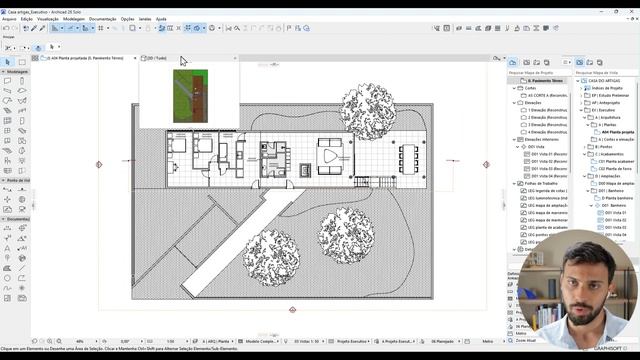Viewport: 640px width, 360px height.
Task: Click the tab overview grid icon
Action: point(35,58)
